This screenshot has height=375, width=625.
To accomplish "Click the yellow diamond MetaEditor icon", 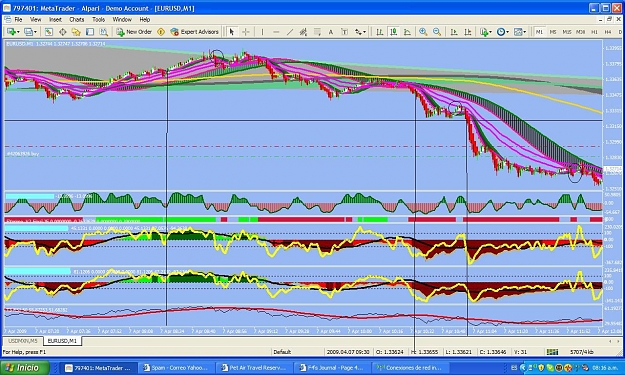I will 161,32.
